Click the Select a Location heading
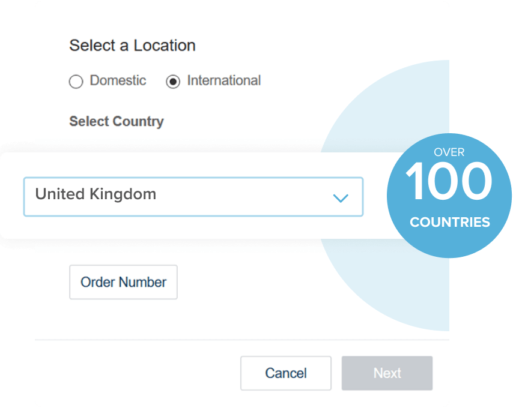The image size is (513, 420). [132, 45]
